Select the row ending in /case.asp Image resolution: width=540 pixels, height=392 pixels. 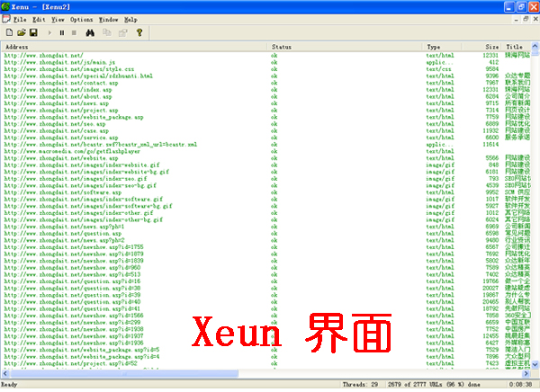[x=267, y=130]
